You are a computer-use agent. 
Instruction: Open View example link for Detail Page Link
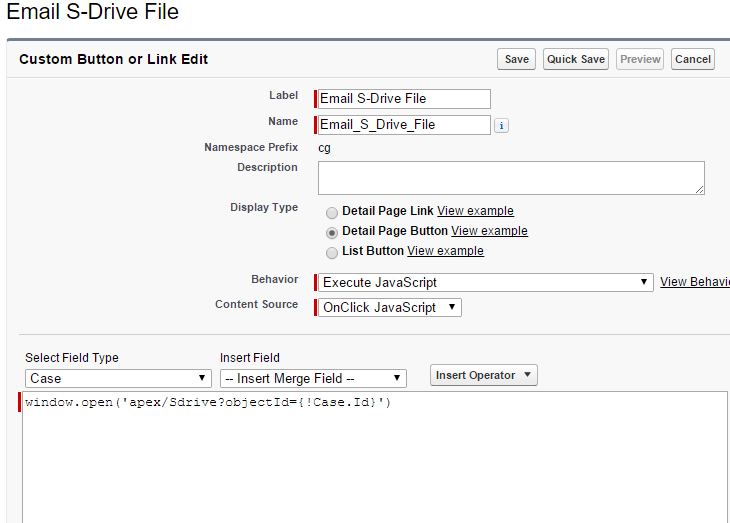[475, 211]
